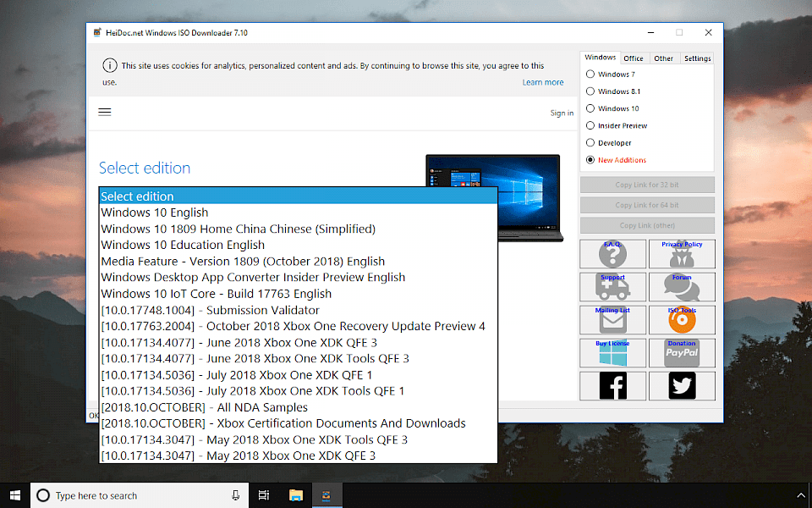Pick May 2018 Xbox One XDK Tools QFE 3
This screenshot has width=812, height=508.
pyautogui.click(x=299, y=439)
